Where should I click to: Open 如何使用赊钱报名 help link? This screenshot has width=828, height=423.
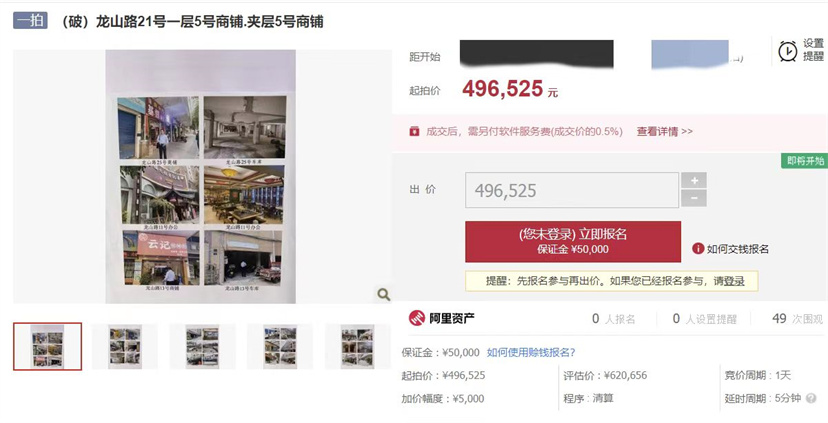531,352
